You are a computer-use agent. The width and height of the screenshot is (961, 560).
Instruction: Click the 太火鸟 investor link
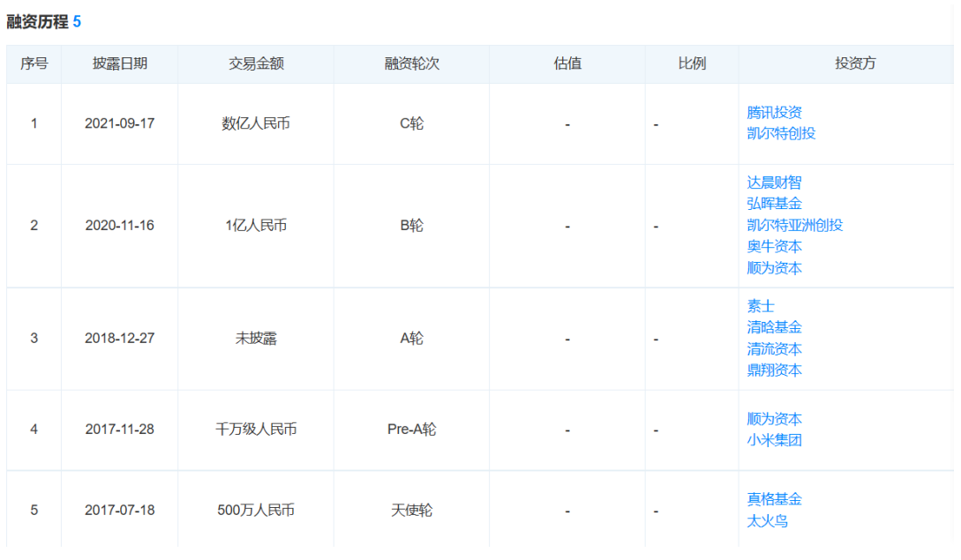pyautogui.click(x=767, y=520)
